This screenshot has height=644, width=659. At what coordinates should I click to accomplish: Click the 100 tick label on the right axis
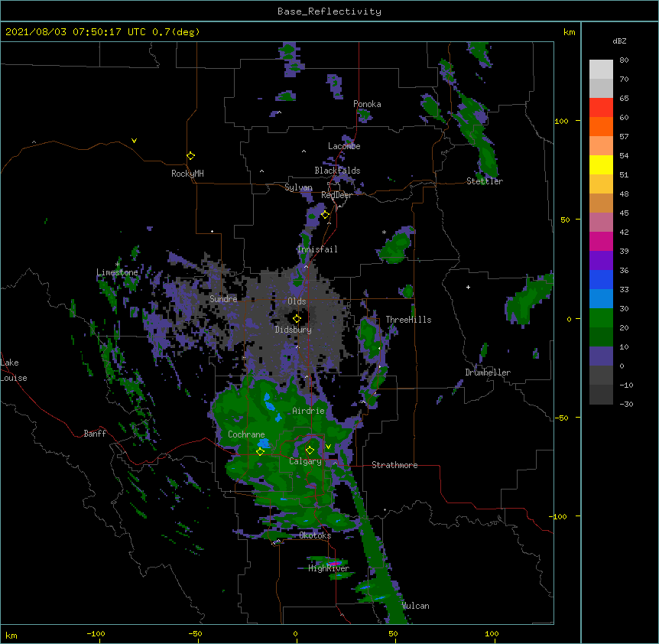click(x=561, y=121)
